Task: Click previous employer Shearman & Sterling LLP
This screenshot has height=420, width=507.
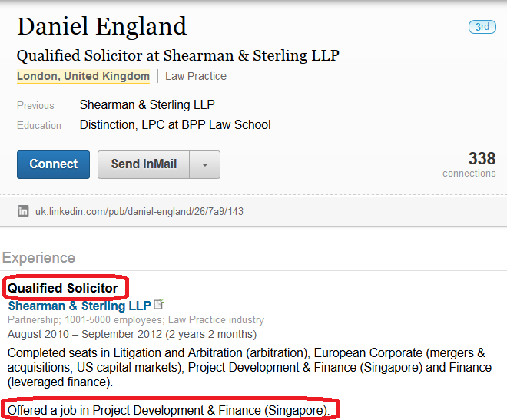Action: (x=147, y=104)
